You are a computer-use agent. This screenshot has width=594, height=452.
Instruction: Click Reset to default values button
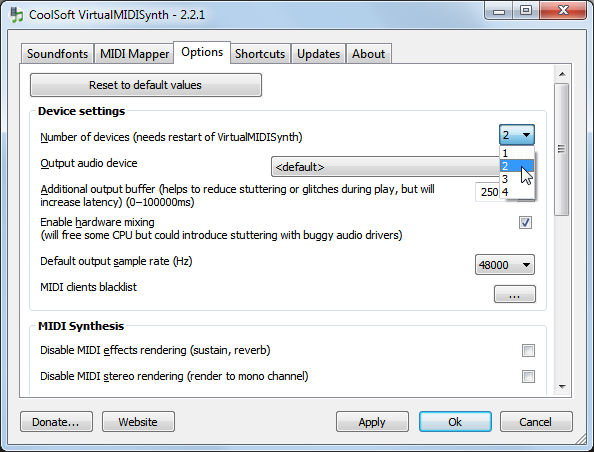(x=145, y=85)
